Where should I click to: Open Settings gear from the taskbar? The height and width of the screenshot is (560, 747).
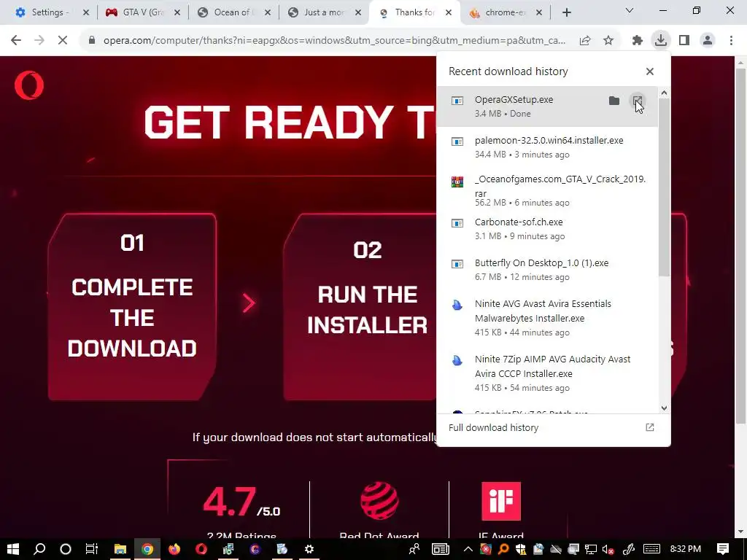point(309,549)
